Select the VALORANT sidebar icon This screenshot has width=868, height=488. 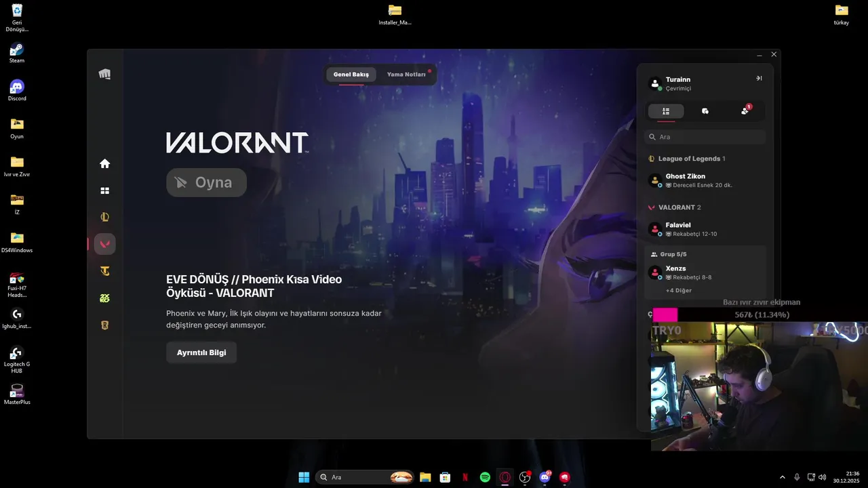(x=104, y=244)
